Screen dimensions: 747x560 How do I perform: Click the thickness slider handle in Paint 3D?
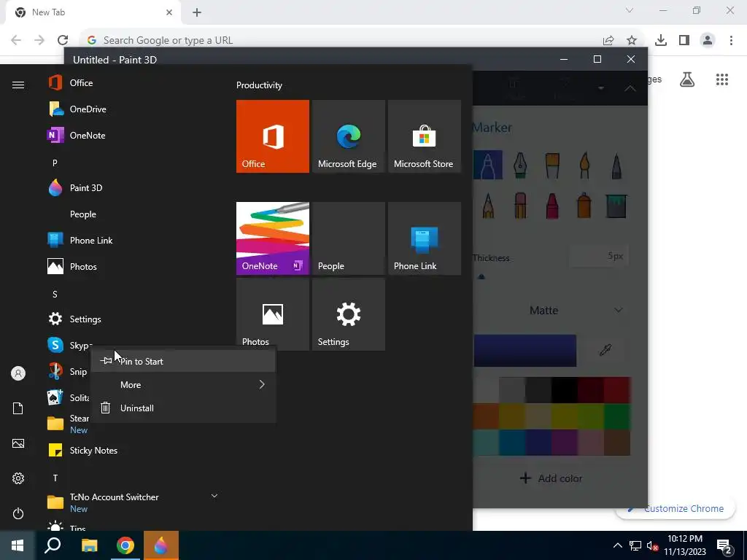coord(481,276)
